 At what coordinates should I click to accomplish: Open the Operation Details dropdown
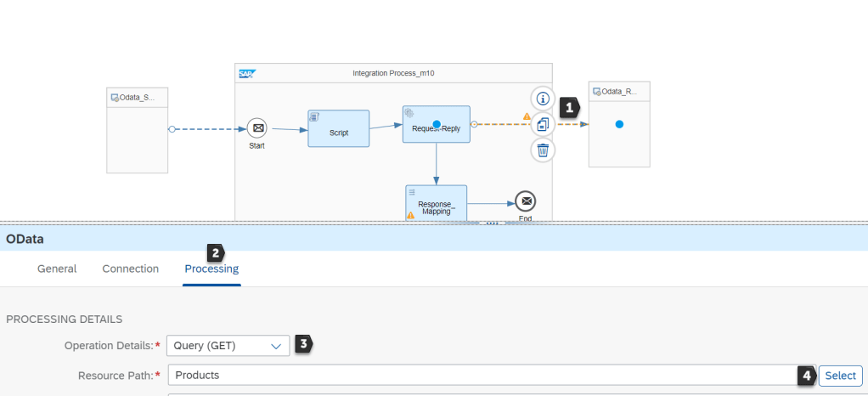click(x=228, y=346)
